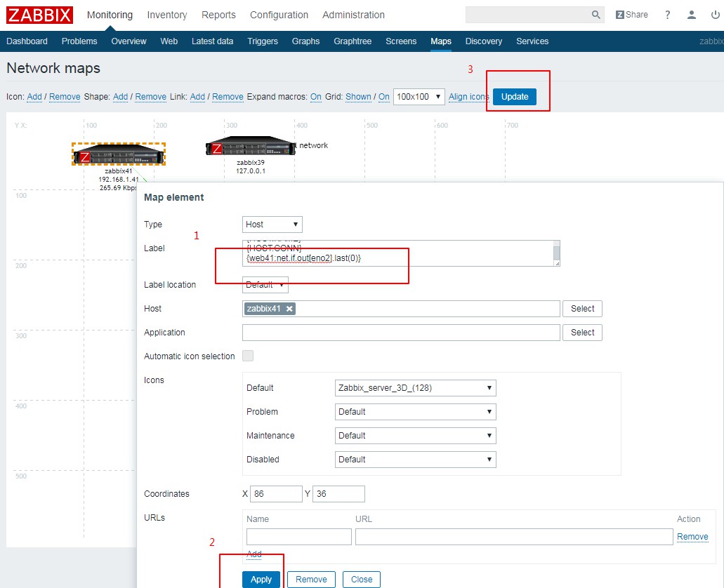Expand the grid size 100x100 dropdown
This screenshot has width=724, height=588.
(419, 97)
